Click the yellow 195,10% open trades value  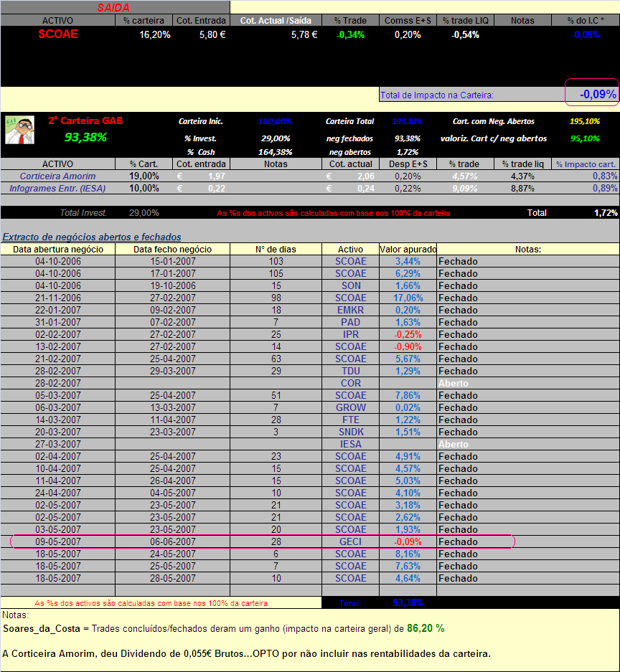(584, 121)
